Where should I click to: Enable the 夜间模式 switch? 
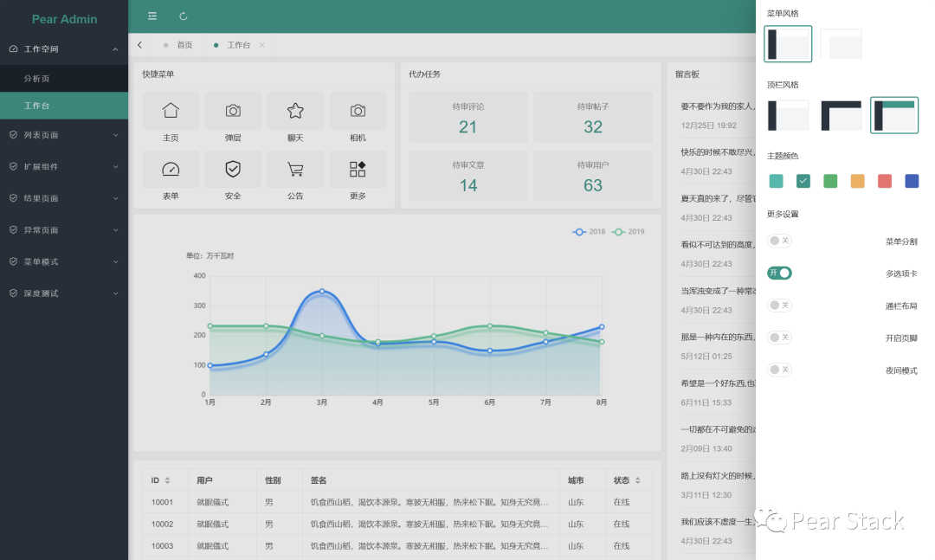point(779,370)
